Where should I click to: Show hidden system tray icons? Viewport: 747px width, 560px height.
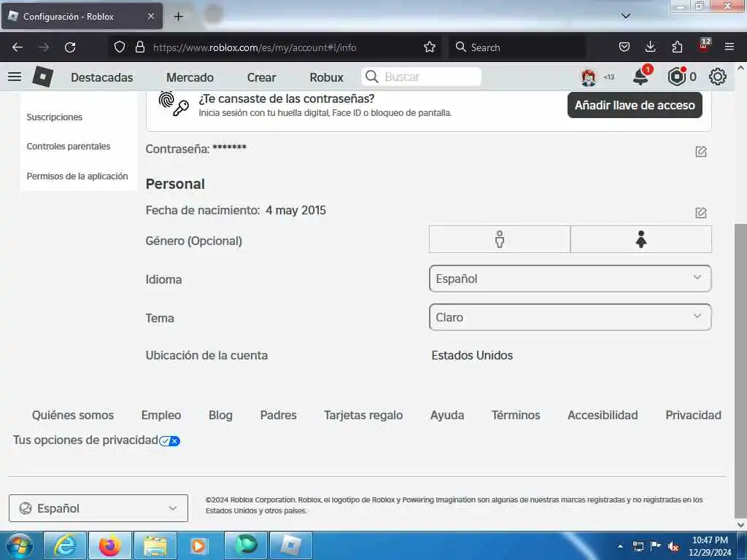[x=620, y=546]
